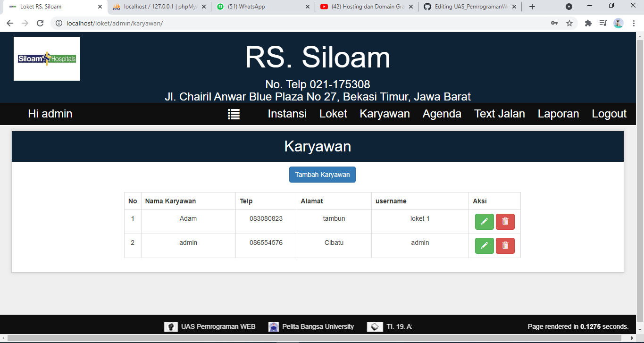The image size is (644, 343).
Task: Reload the page with the refresh icon
Action: click(x=40, y=22)
